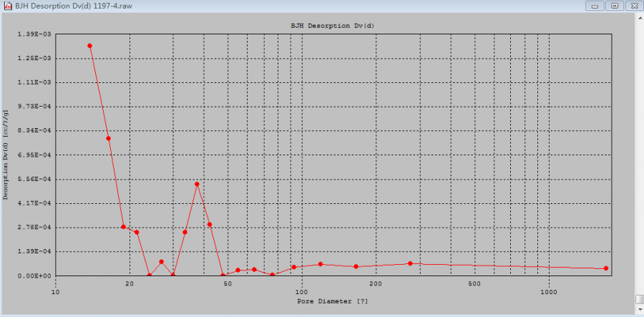644x317 pixels.
Task: Select the y-axis label 'Desorption Dv(d) [cc/?/g]'
Action: (x=5, y=155)
